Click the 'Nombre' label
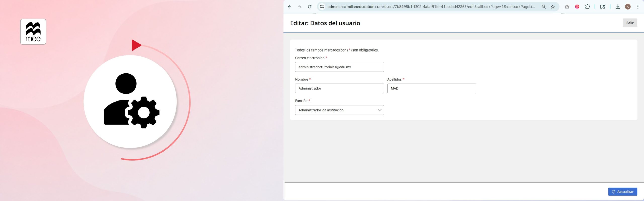 301,79
